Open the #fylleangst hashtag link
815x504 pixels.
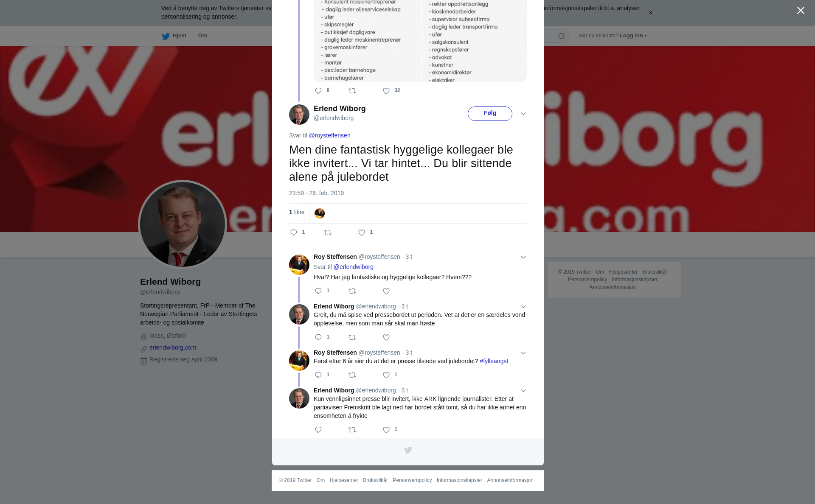point(494,361)
